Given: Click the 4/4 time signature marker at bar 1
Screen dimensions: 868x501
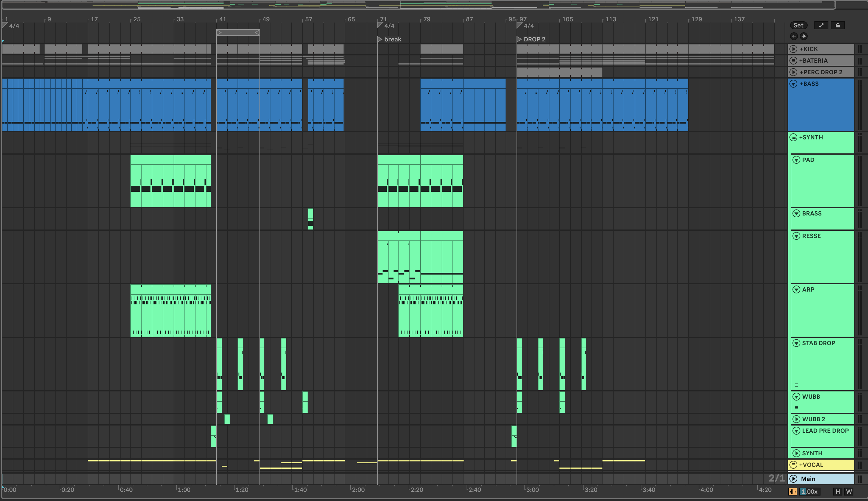Looking at the screenshot, I should coord(11,26).
